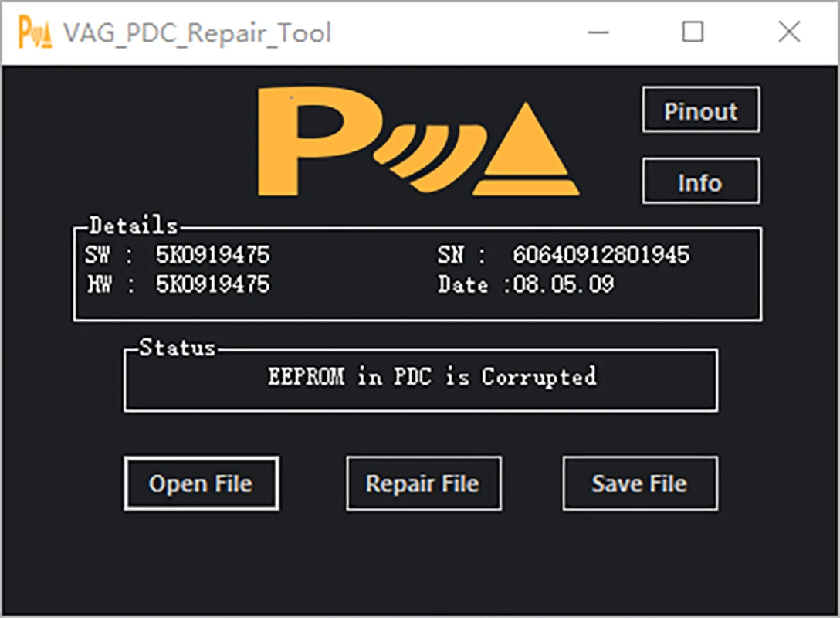Screen dimensions: 840x618
Task: Click the Status group label
Action: click(177, 348)
